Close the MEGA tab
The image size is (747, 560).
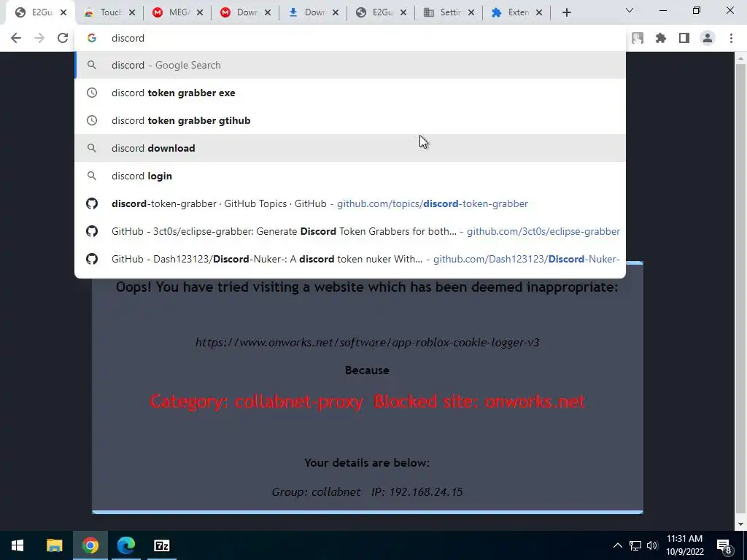coord(200,13)
